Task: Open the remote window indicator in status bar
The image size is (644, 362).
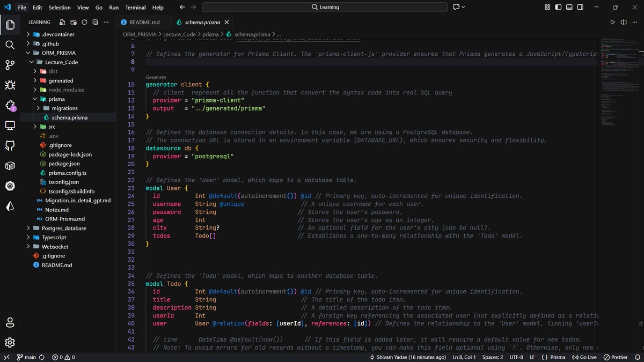Action: pos(7,357)
